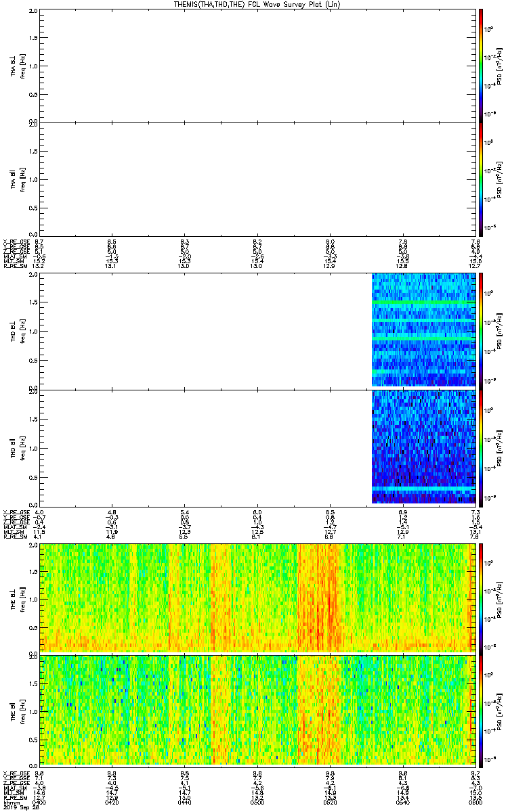Click the R_RE_SM row label under THD panels
The width and height of the screenshot is (508, 812).
14,537
